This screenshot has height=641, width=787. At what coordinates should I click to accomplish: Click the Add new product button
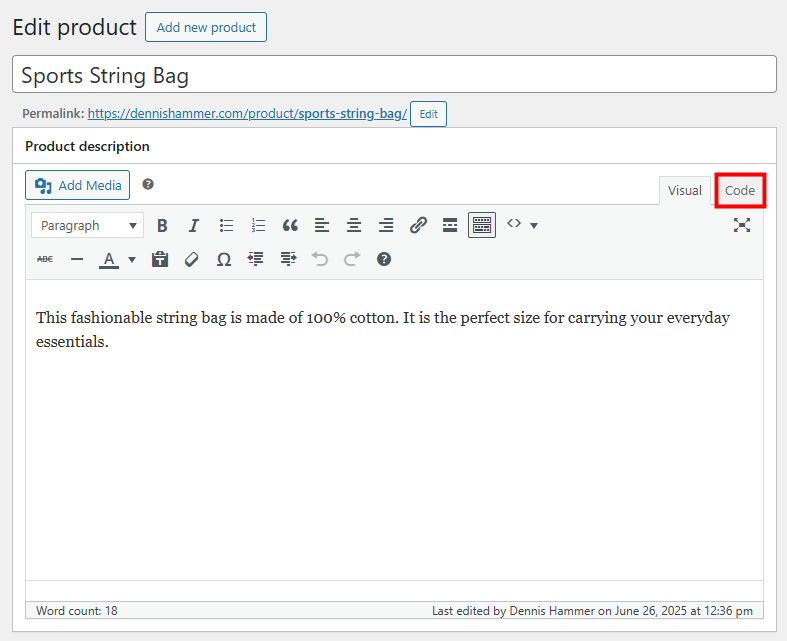pos(206,27)
